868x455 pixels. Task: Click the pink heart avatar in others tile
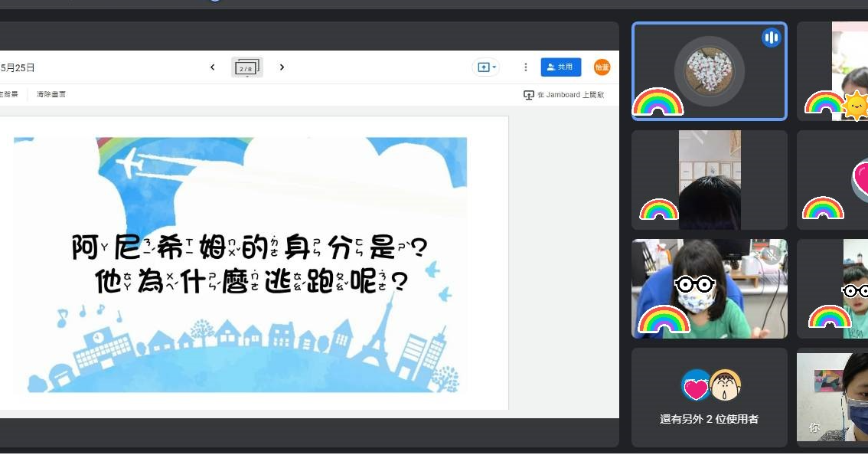click(x=695, y=385)
